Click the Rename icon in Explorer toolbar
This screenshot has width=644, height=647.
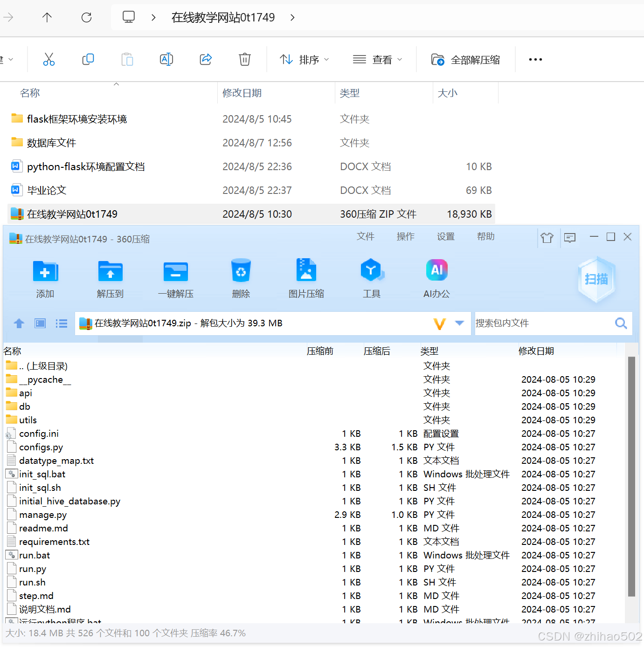point(166,59)
